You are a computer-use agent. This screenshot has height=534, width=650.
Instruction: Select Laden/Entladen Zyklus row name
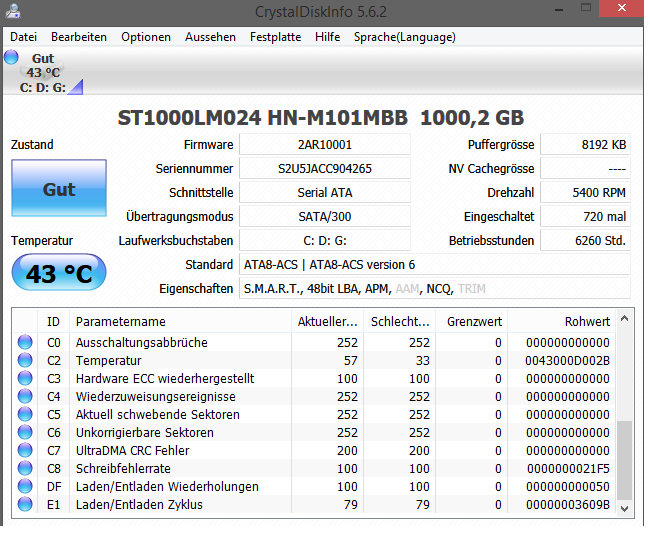click(x=139, y=505)
